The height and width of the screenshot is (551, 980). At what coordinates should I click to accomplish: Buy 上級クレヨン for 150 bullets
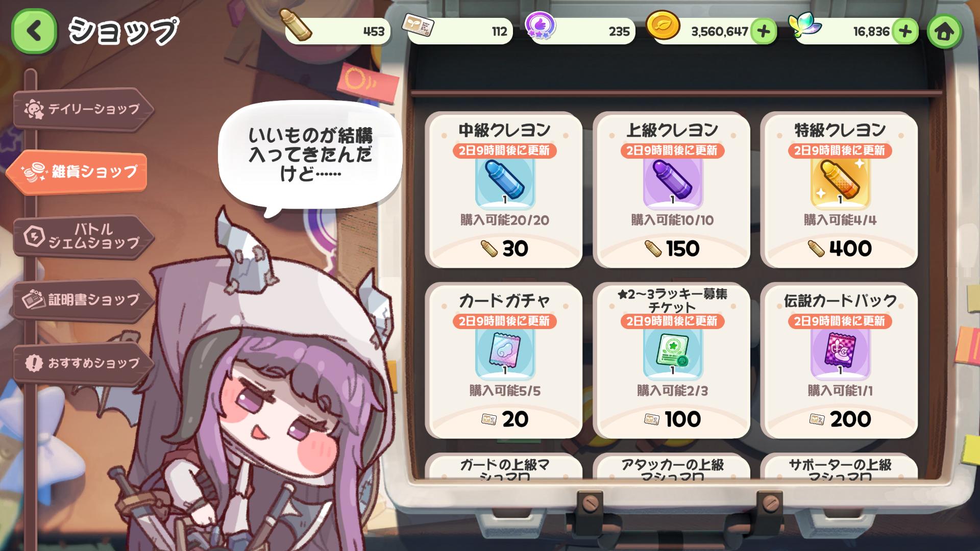(672, 249)
